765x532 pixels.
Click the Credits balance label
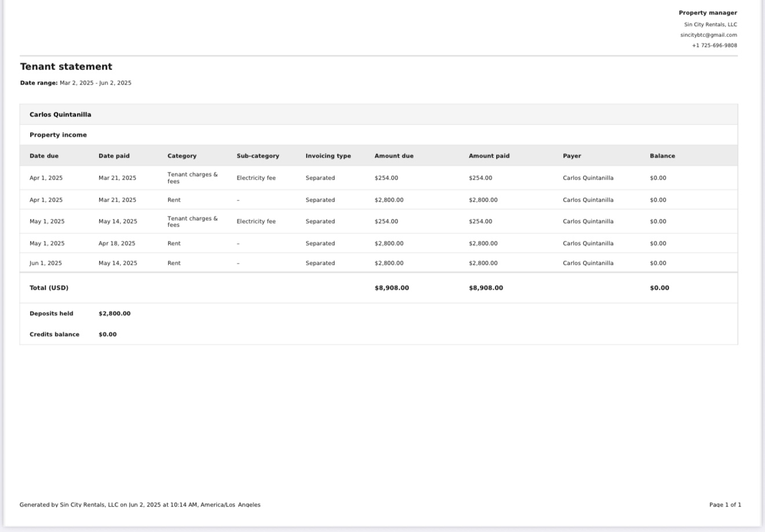click(x=54, y=334)
